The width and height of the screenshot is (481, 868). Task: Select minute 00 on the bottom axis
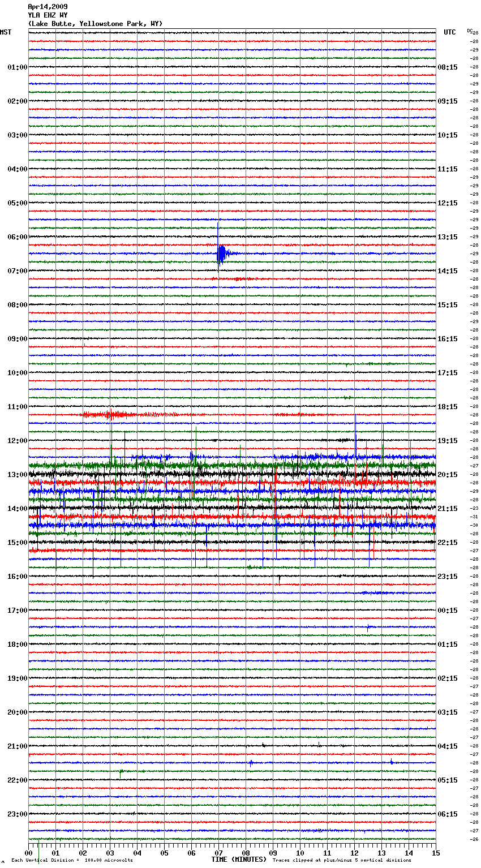(x=28, y=853)
